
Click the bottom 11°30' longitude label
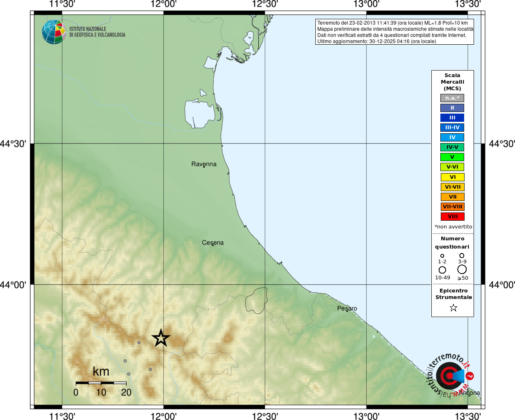pyautogui.click(x=62, y=416)
